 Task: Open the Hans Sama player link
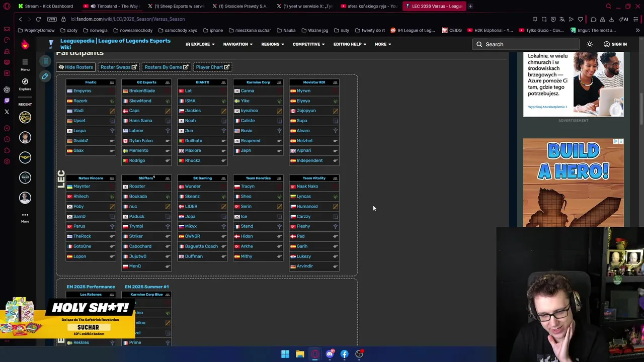pyautogui.click(x=140, y=121)
